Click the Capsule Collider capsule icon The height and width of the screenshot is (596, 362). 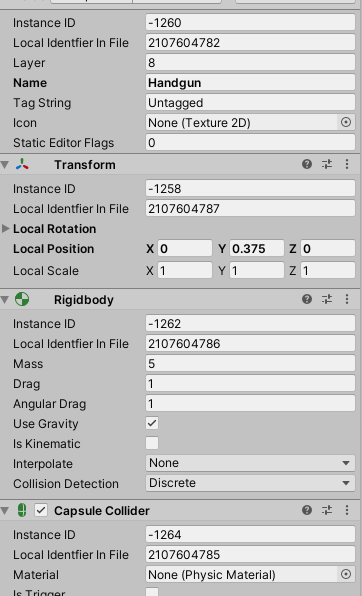point(22,510)
